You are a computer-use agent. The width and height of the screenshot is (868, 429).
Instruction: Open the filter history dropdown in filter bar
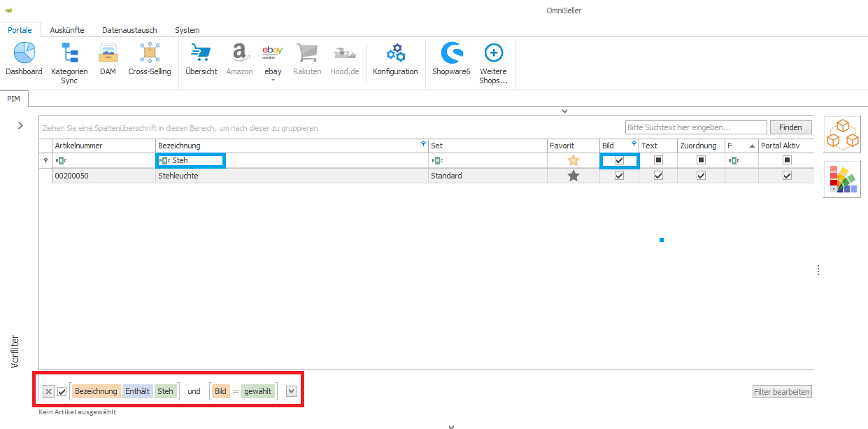coord(292,391)
